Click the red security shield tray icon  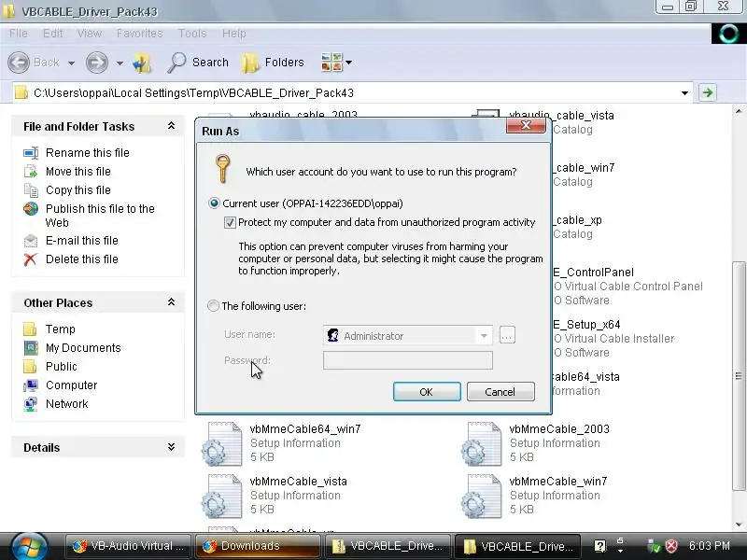pyautogui.click(x=671, y=546)
